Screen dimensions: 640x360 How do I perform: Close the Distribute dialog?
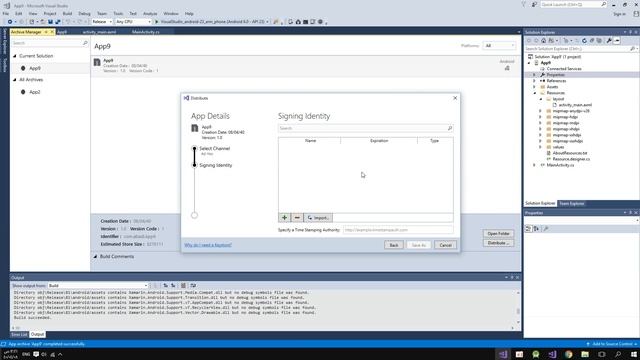click(x=455, y=98)
